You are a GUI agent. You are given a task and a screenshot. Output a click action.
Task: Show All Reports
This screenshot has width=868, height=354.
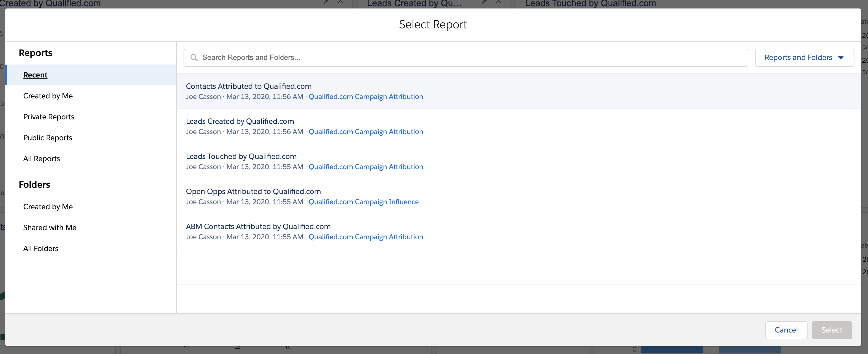pyautogui.click(x=42, y=159)
